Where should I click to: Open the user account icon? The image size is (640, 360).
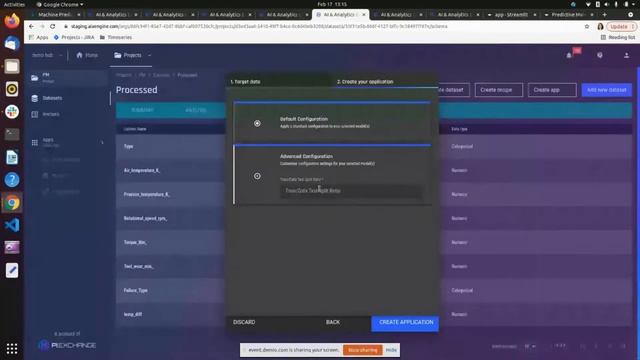[x=627, y=55]
